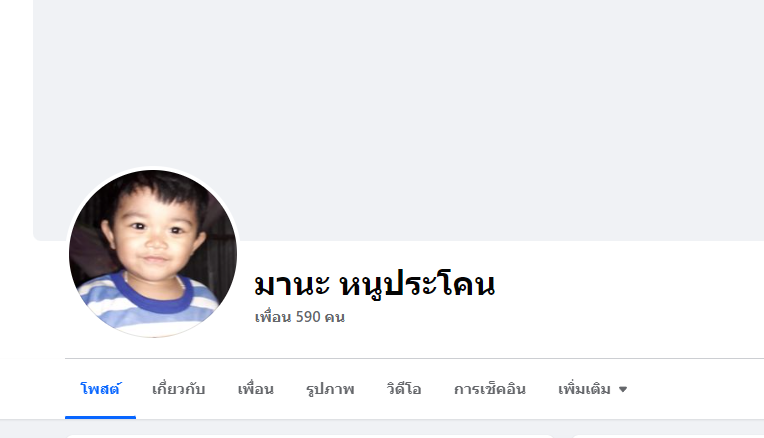
Task: Click the profile name มานะ หนูประโคน heading
Action: pyautogui.click(x=374, y=284)
